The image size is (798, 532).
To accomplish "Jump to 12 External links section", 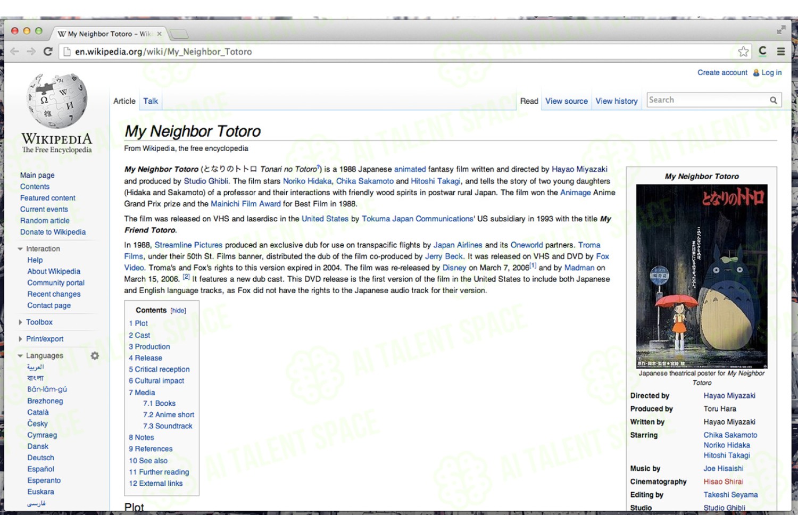I will tap(155, 484).
